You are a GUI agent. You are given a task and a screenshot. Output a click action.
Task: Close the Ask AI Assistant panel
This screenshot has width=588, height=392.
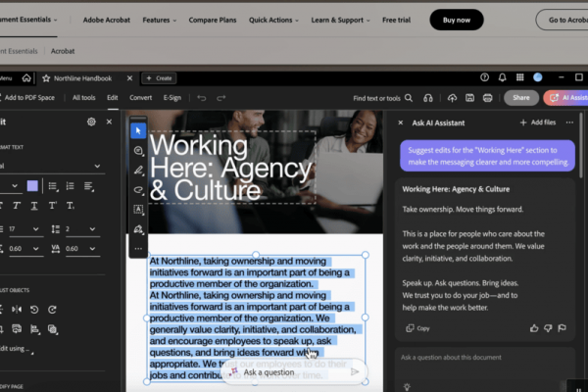pyautogui.click(x=401, y=122)
